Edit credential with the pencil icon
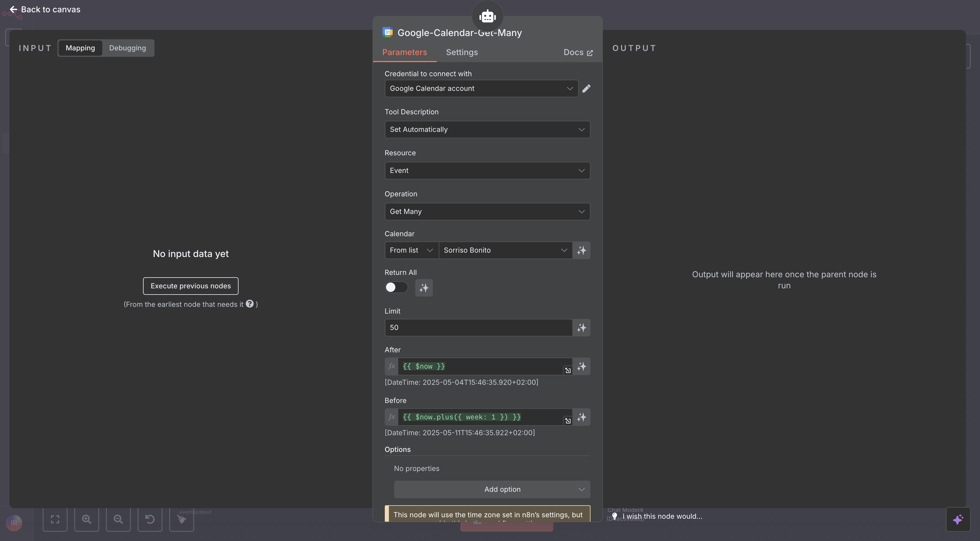Image resolution: width=980 pixels, height=541 pixels. pyautogui.click(x=586, y=88)
